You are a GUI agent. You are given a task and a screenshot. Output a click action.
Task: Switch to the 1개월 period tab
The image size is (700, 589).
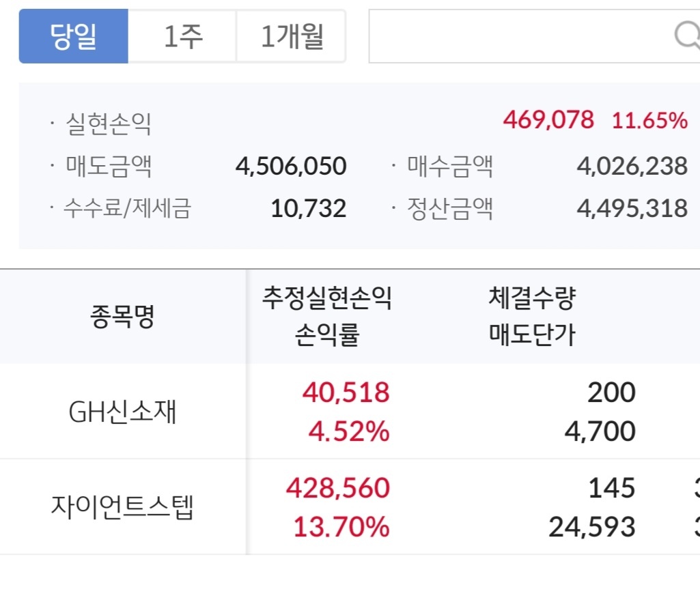[292, 36]
